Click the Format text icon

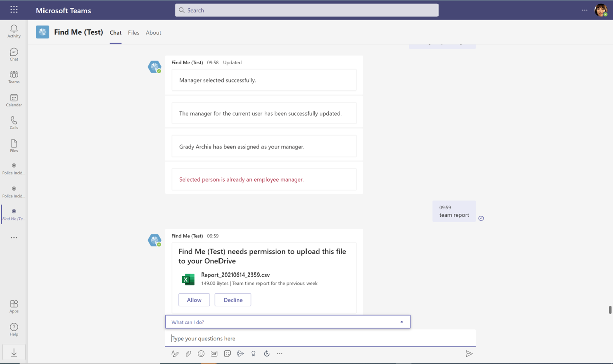[x=175, y=354]
